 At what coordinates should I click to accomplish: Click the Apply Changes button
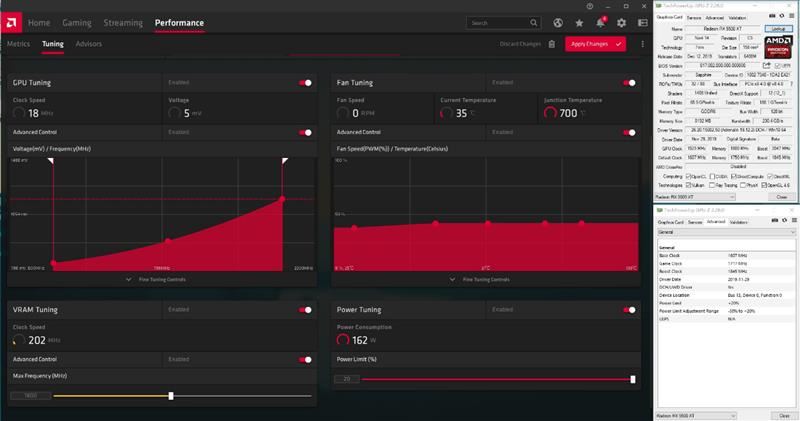tap(595, 44)
